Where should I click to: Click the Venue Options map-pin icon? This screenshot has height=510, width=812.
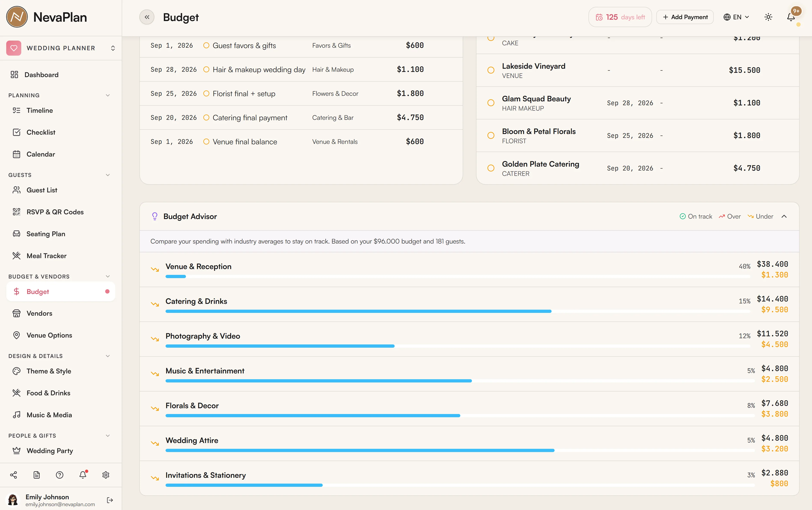point(17,336)
